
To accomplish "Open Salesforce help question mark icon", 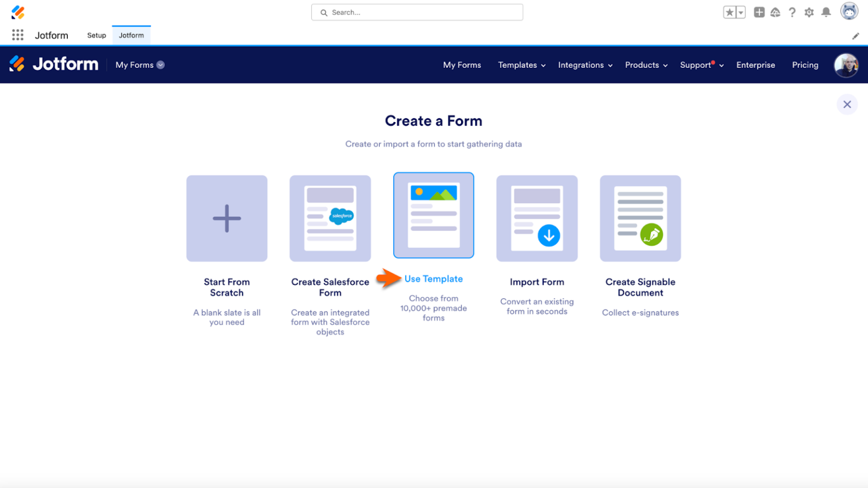I will (792, 12).
